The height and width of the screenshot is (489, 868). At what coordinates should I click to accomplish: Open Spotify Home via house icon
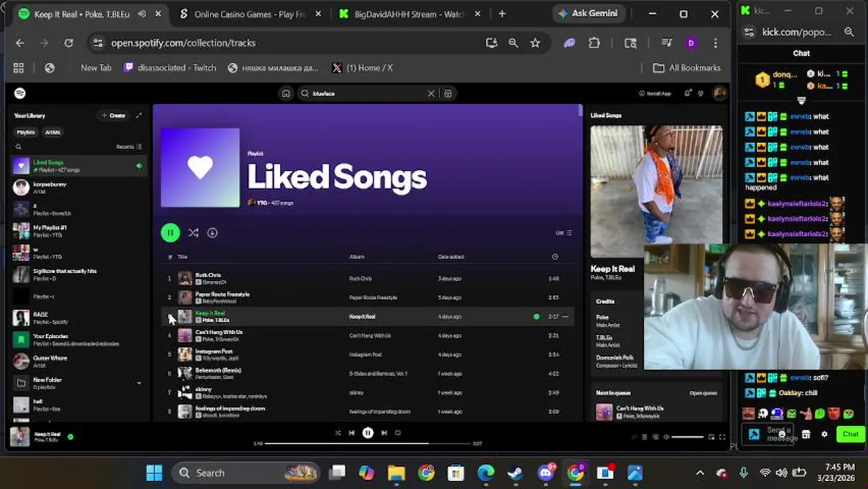coord(286,94)
